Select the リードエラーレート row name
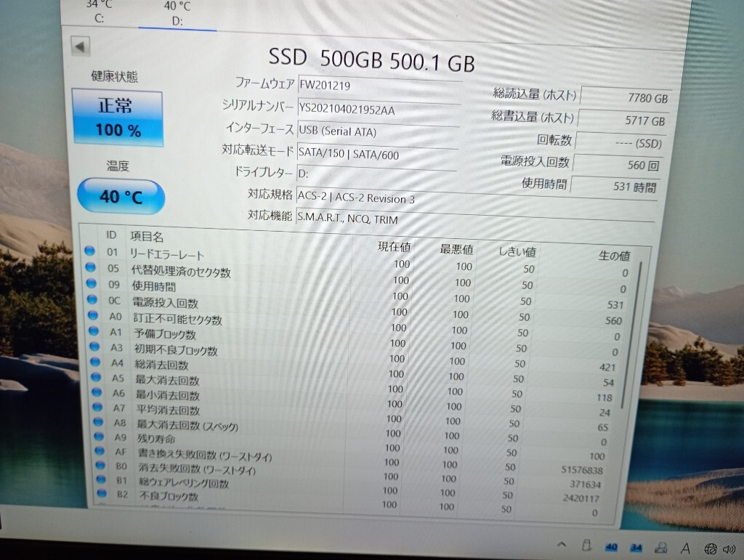Viewport: 744px width, 560px height. click(166, 255)
